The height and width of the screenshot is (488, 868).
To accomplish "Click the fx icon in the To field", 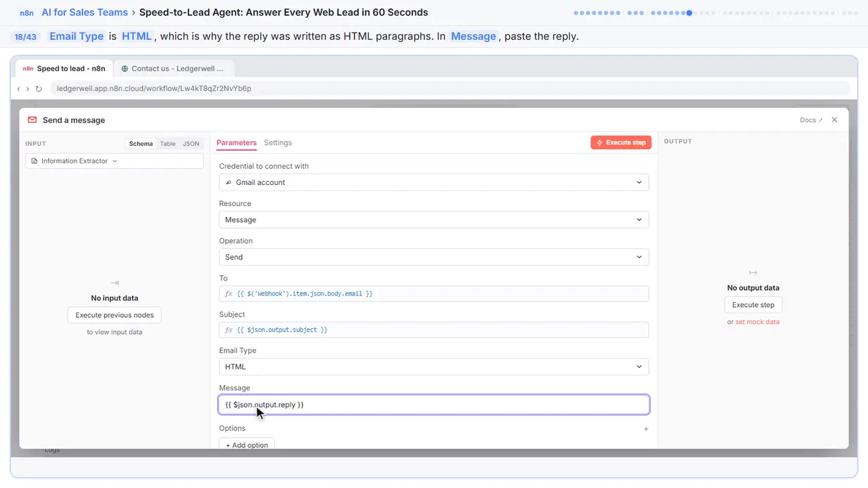I will click(229, 293).
